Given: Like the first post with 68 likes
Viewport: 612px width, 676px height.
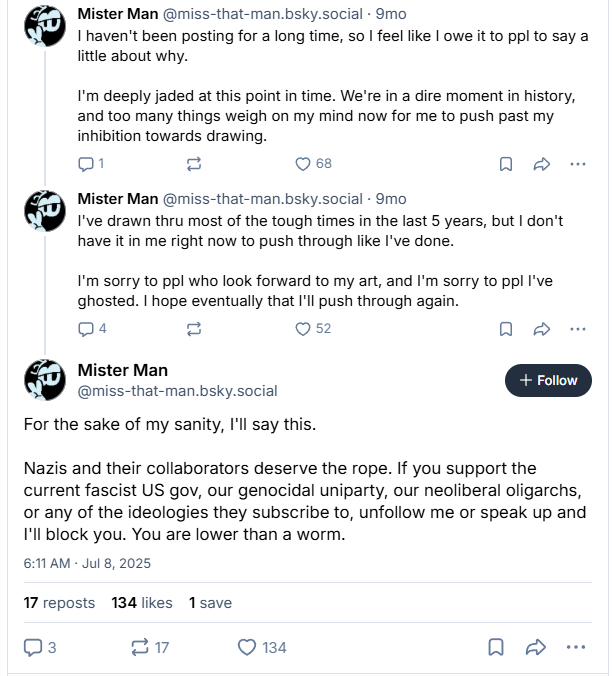Looking at the screenshot, I should pos(304,163).
